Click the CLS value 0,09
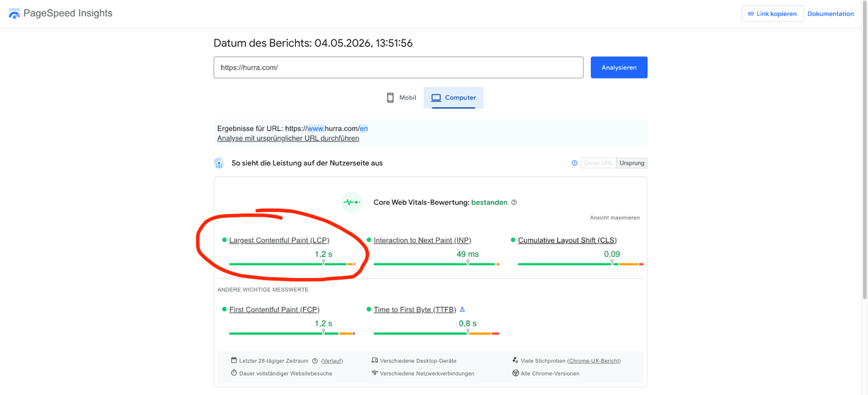Viewport: 868px width, 395px height. (612, 254)
